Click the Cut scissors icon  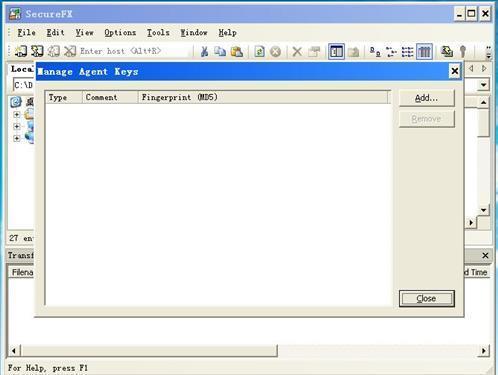(x=204, y=51)
